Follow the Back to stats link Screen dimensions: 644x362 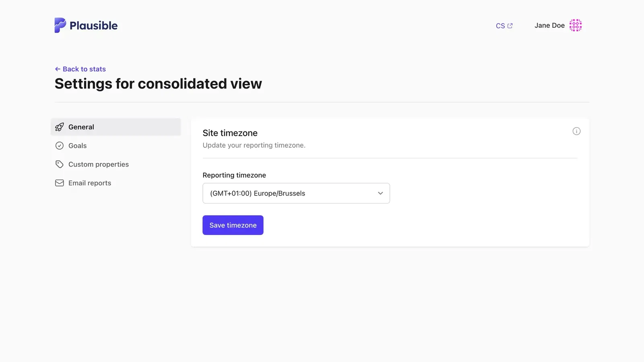coord(80,69)
